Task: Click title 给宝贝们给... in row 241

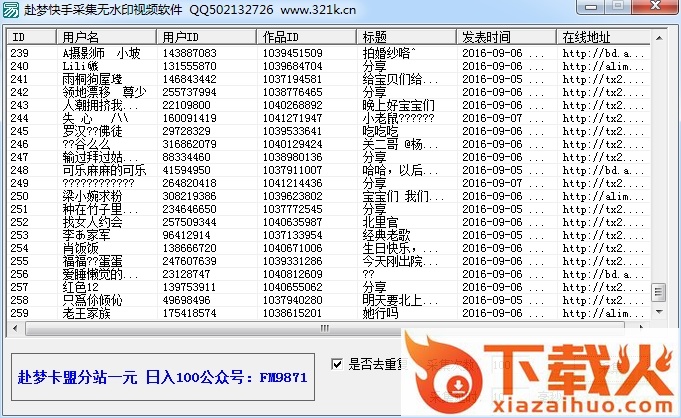Action: tap(400, 80)
